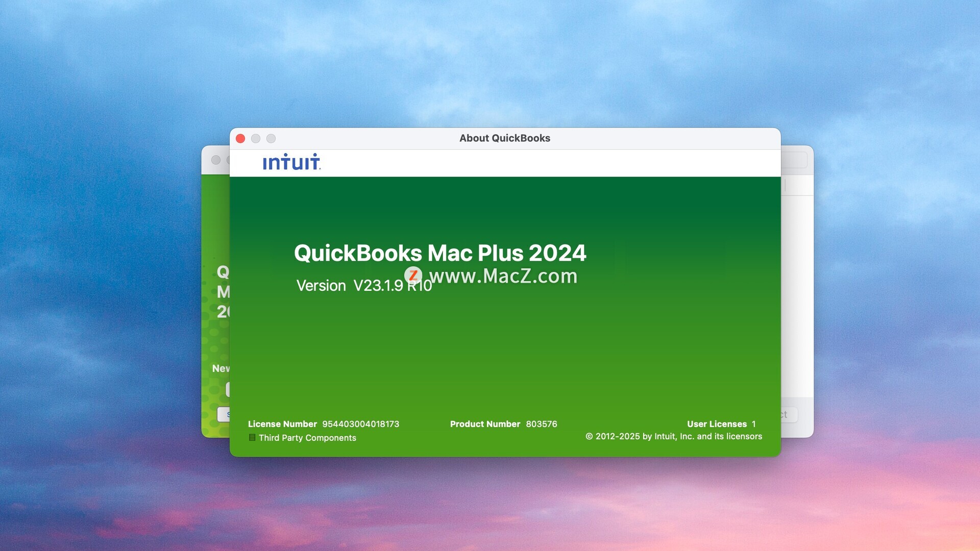980x551 pixels.
Task: Close the About QuickBooks window
Action: (240, 138)
